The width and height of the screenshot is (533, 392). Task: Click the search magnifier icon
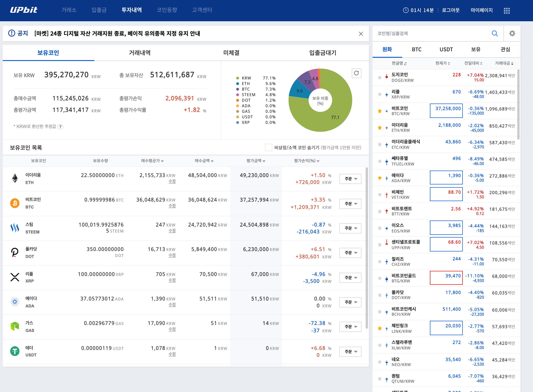pos(495,34)
